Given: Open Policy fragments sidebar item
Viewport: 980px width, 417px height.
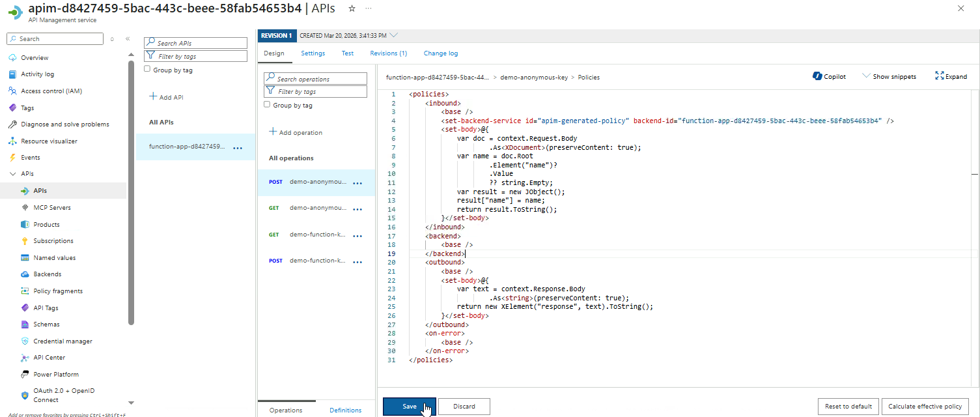Looking at the screenshot, I should [58, 291].
